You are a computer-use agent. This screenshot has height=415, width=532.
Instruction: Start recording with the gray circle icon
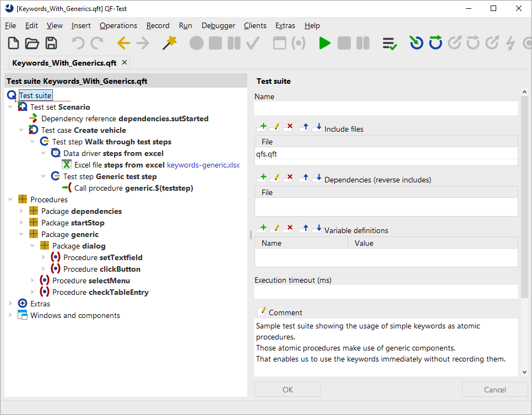tap(197, 43)
